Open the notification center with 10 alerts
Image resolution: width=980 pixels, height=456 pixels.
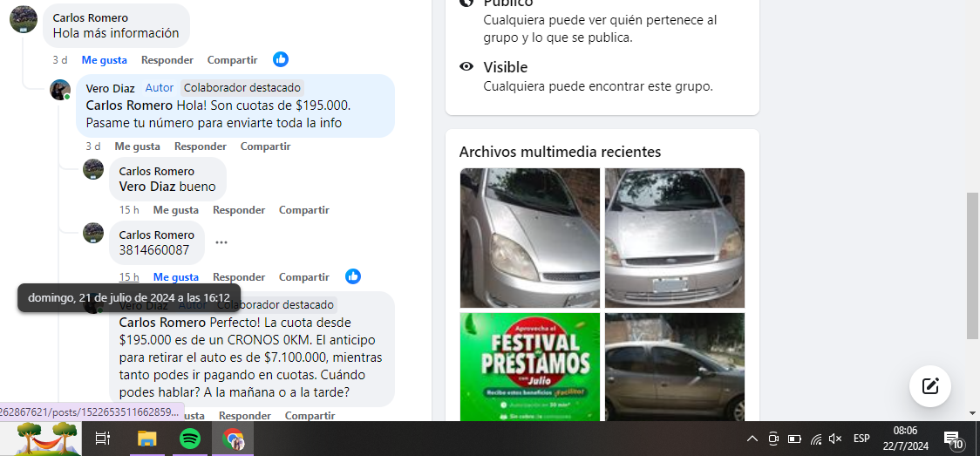pyautogui.click(x=952, y=439)
